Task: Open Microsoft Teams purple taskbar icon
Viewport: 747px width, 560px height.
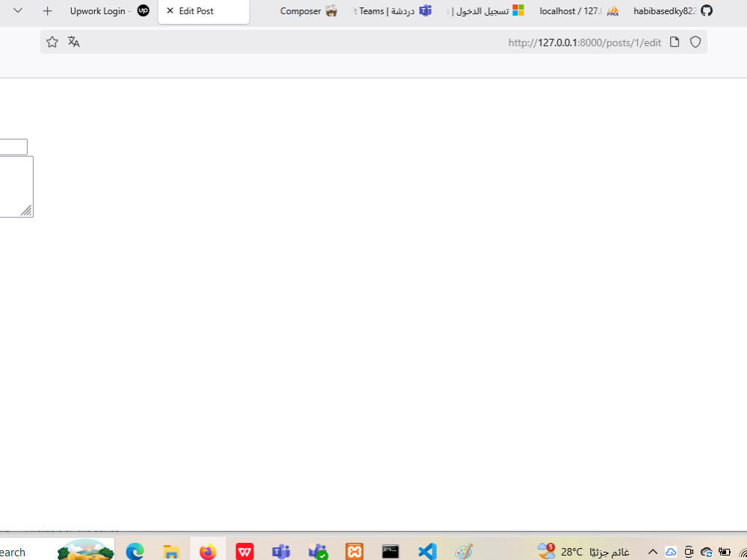Action: pos(281,552)
